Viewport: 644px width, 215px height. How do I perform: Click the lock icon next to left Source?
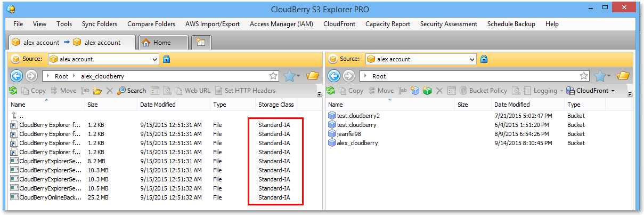(166, 59)
